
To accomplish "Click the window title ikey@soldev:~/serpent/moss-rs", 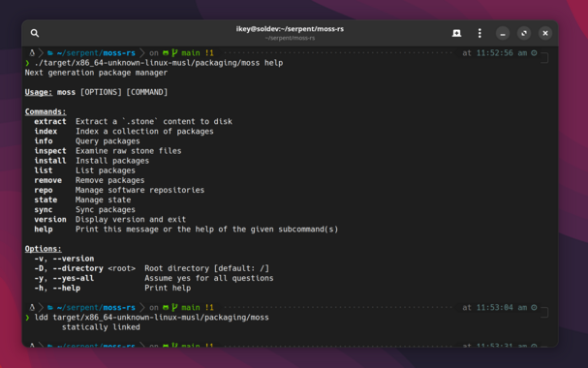I will pyautogui.click(x=290, y=29).
